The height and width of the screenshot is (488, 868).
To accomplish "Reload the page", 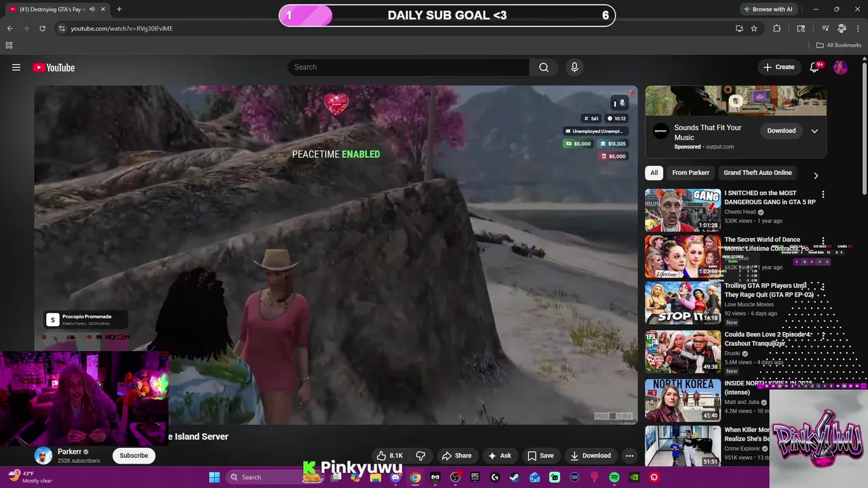I will [42, 28].
